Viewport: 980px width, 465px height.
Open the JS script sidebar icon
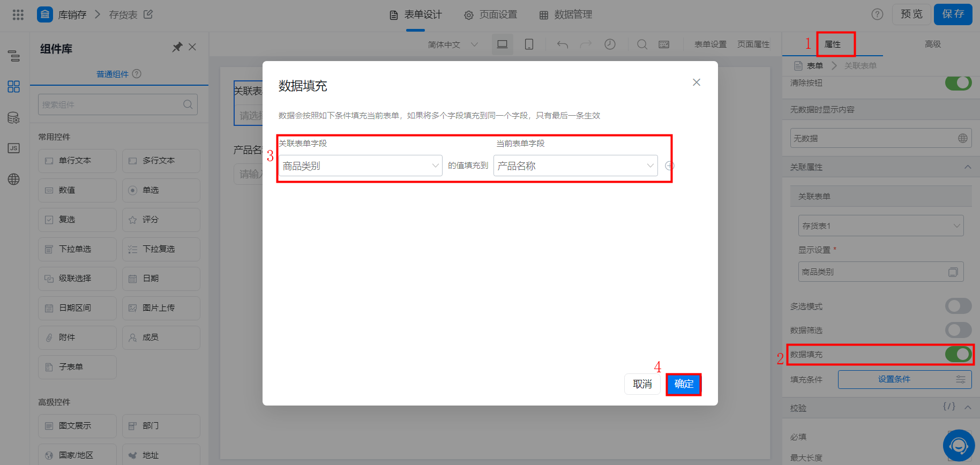tap(14, 148)
